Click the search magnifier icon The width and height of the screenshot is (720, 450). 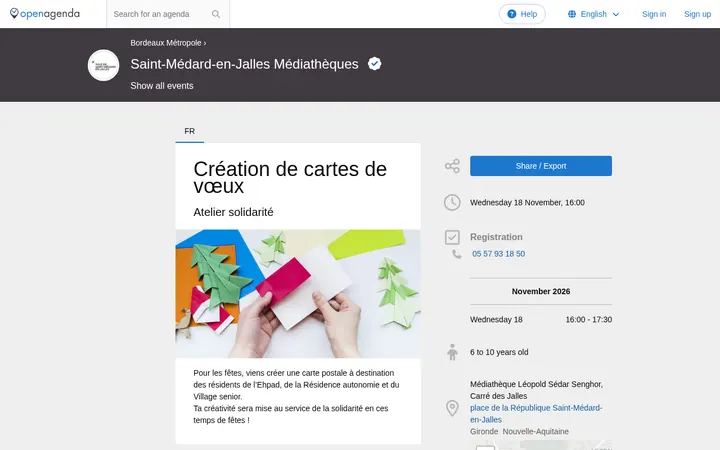(216, 14)
